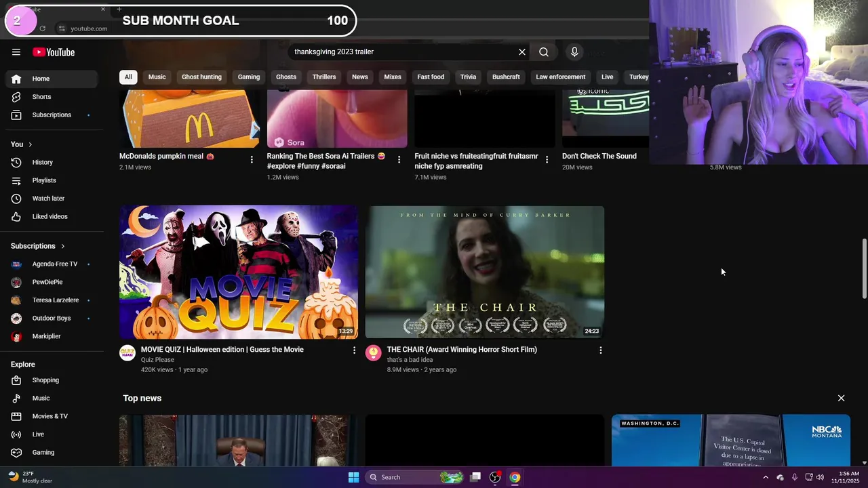Open taskbar weather widget 23°F

coord(31,477)
